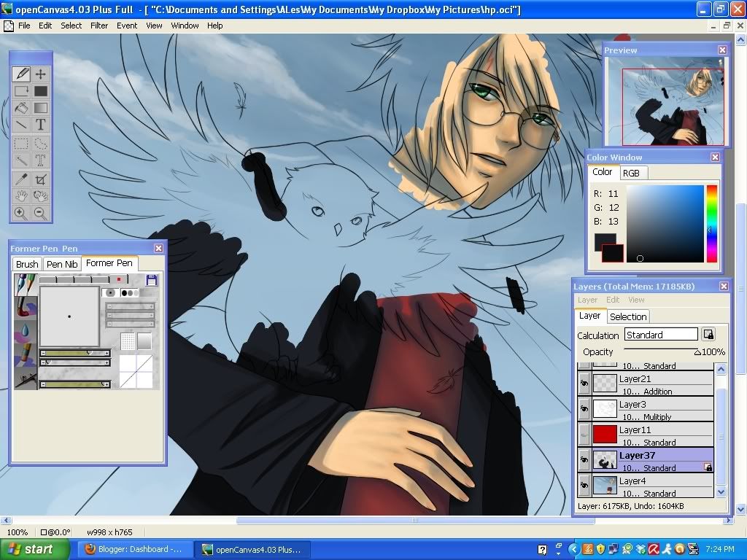This screenshot has width=747, height=560.
Task: Click the rainbow hue strip in Color Window
Action: click(x=711, y=223)
